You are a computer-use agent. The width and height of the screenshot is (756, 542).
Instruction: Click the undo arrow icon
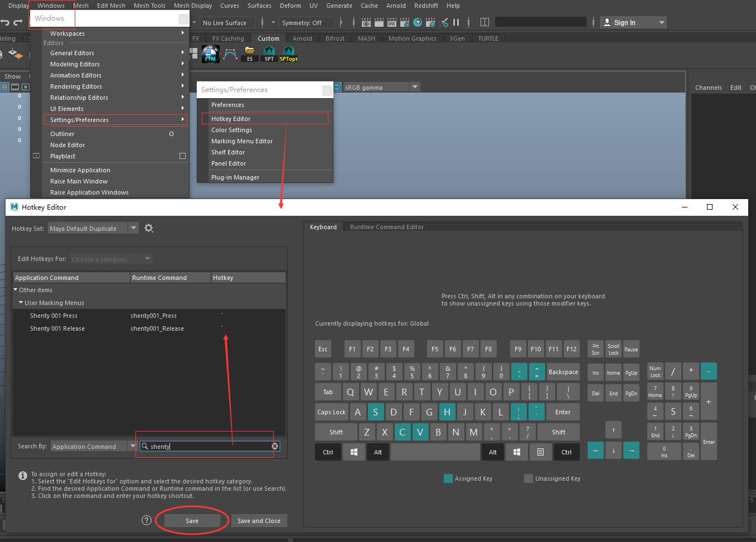click(x=5, y=22)
